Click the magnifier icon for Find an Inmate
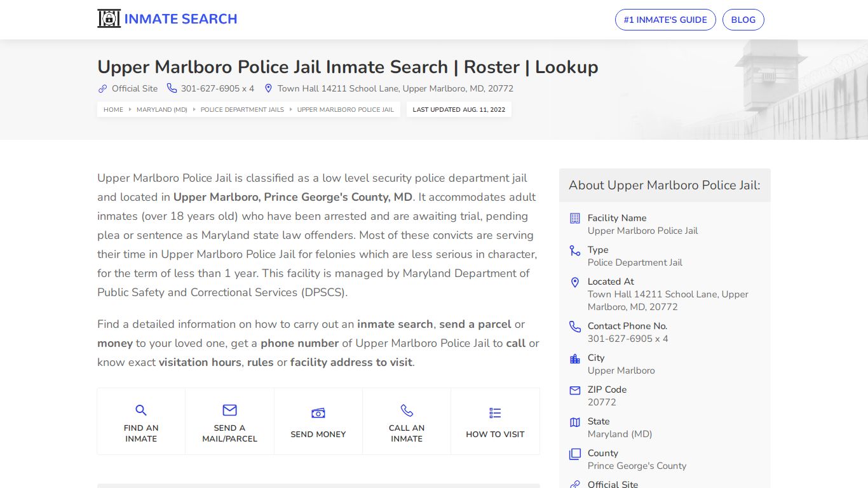Viewport: 868px width, 488px height. 141,410
